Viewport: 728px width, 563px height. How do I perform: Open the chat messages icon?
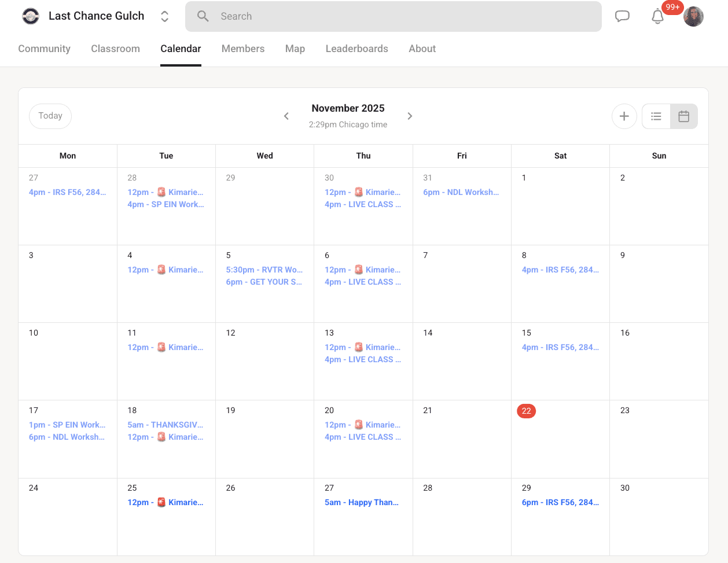coord(622,16)
